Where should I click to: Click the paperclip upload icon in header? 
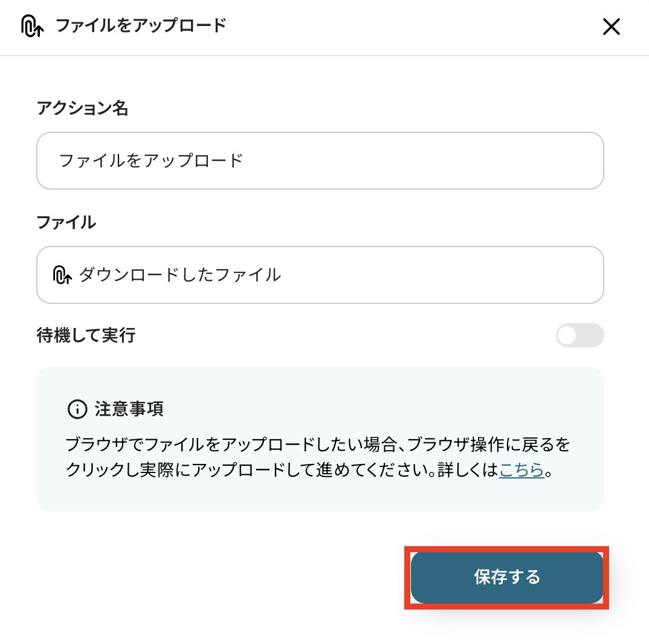tap(31, 26)
